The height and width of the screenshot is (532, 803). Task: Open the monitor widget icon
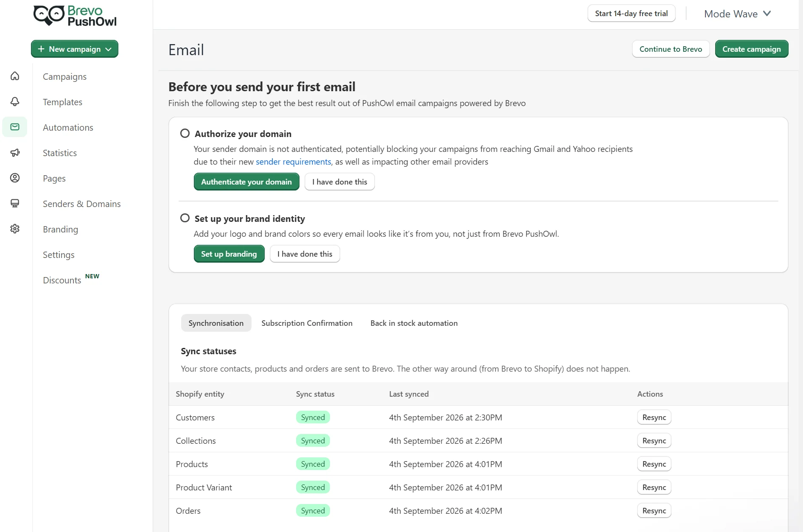[15, 203]
